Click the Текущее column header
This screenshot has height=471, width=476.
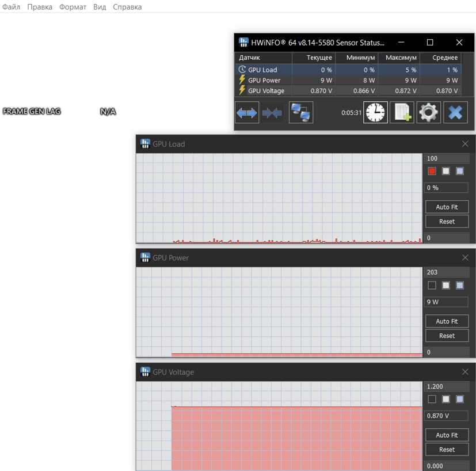tap(313, 58)
